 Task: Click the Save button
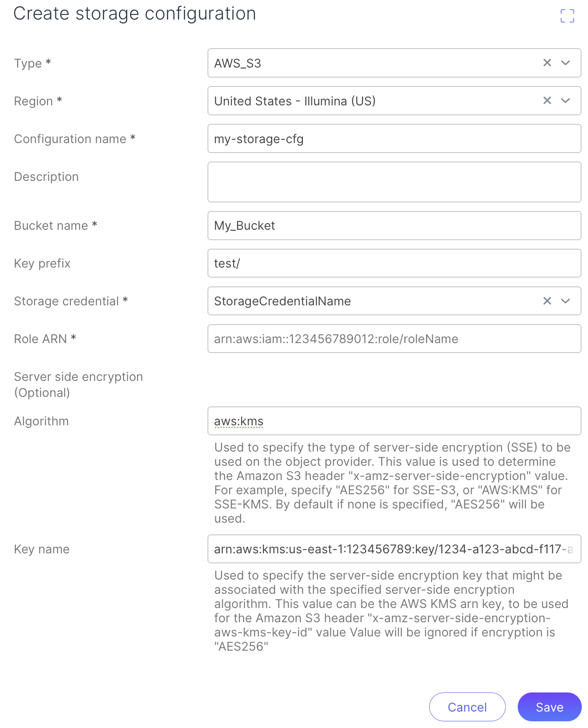coord(549,707)
